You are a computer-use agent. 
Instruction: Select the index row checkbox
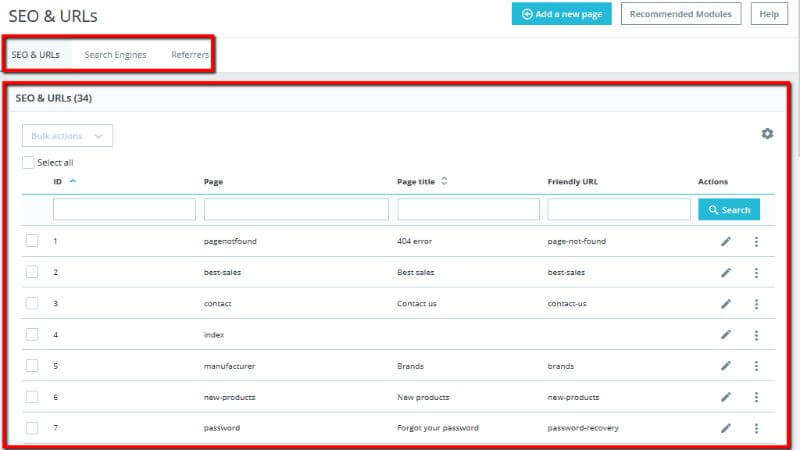pyautogui.click(x=32, y=334)
